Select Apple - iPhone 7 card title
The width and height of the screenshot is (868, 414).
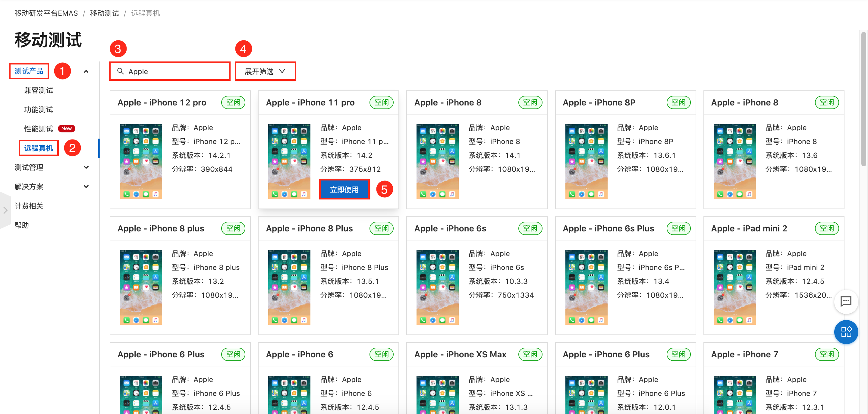coord(744,354)
